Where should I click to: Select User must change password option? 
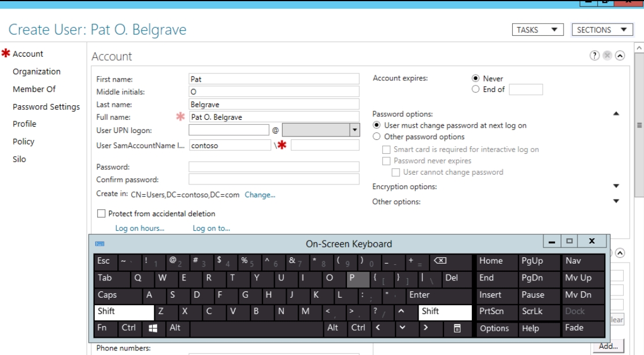point(376,125)
